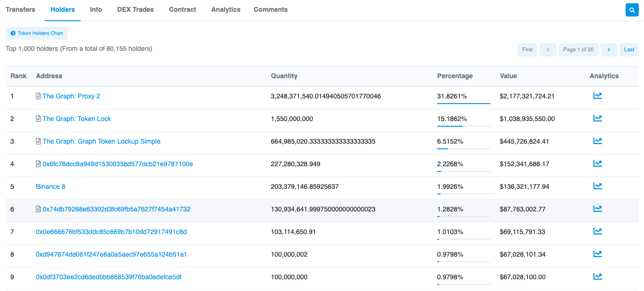Open the Binance 8 address link
Viewport: 644px width, 291px height.
point(50,186)
